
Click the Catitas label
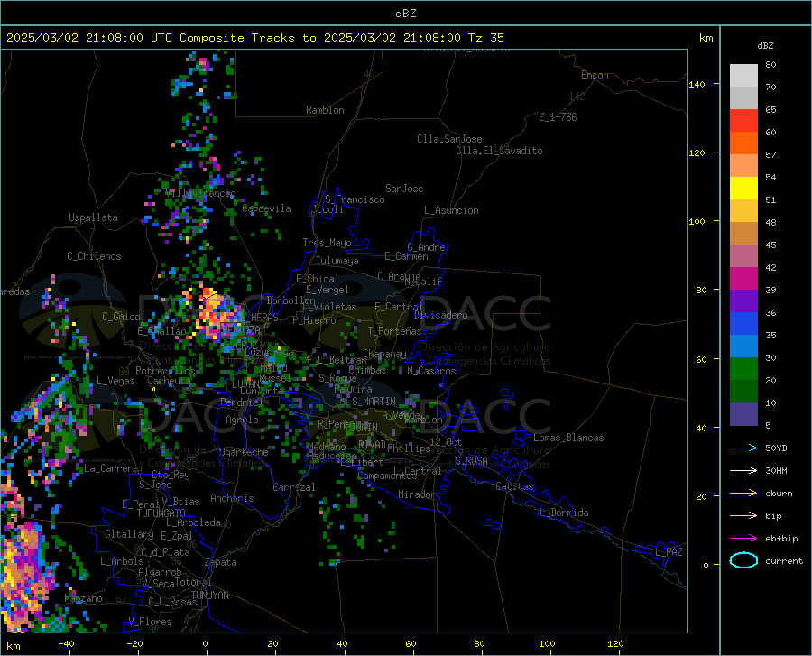tap(515, 486)
